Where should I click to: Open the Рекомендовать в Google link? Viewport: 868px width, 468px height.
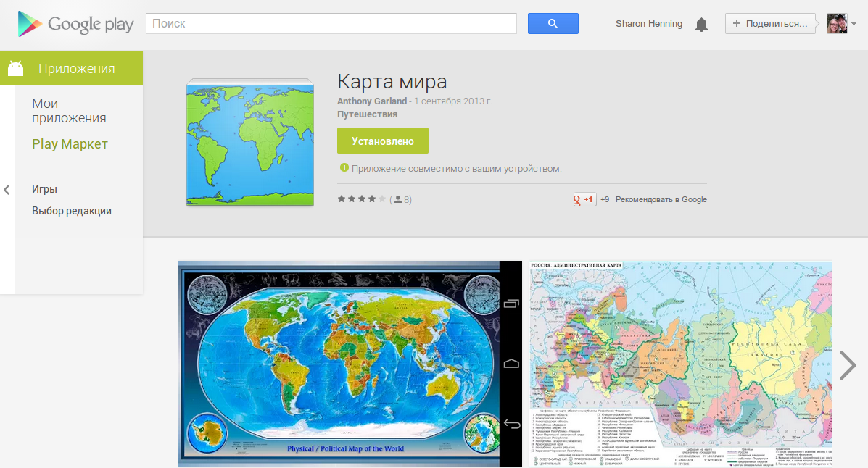(x=661, y=199)
